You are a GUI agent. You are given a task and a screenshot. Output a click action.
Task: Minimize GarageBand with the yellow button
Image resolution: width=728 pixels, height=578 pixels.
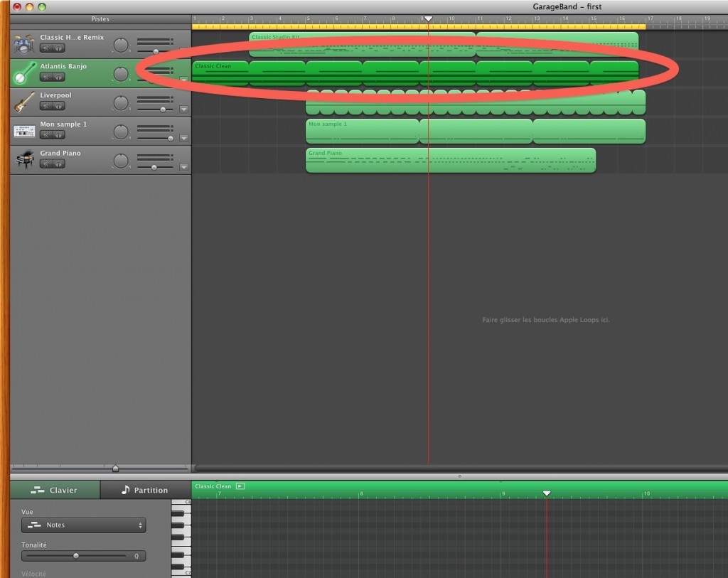(x=29, y=6)
